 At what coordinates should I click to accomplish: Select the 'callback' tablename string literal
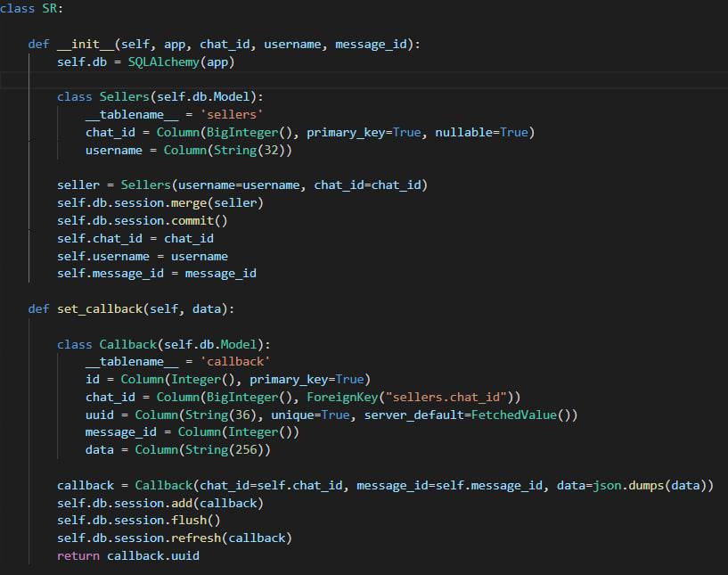click(x=235, y=361)
